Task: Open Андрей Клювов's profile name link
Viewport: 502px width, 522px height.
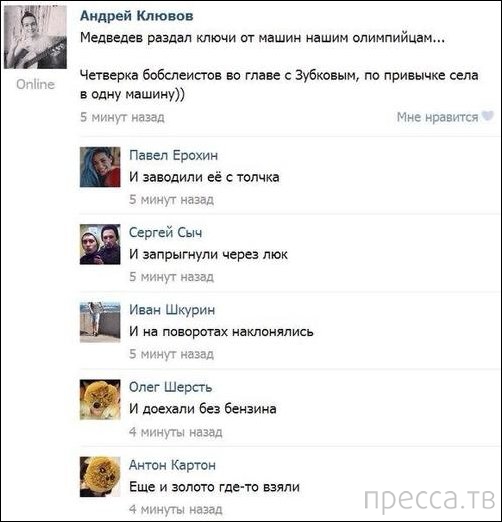Action: pyautogui.click(x=137, y=16)
